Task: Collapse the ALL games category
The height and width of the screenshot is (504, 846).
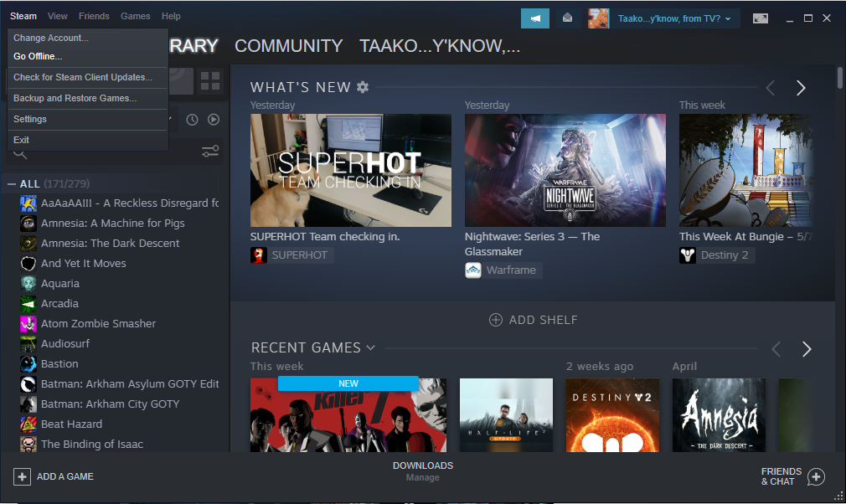Action: pos(12,184)
